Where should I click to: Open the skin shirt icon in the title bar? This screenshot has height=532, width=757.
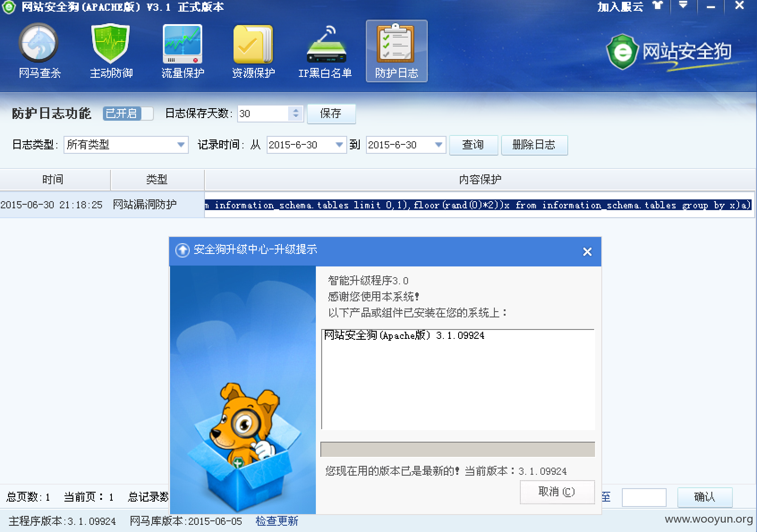658,6
